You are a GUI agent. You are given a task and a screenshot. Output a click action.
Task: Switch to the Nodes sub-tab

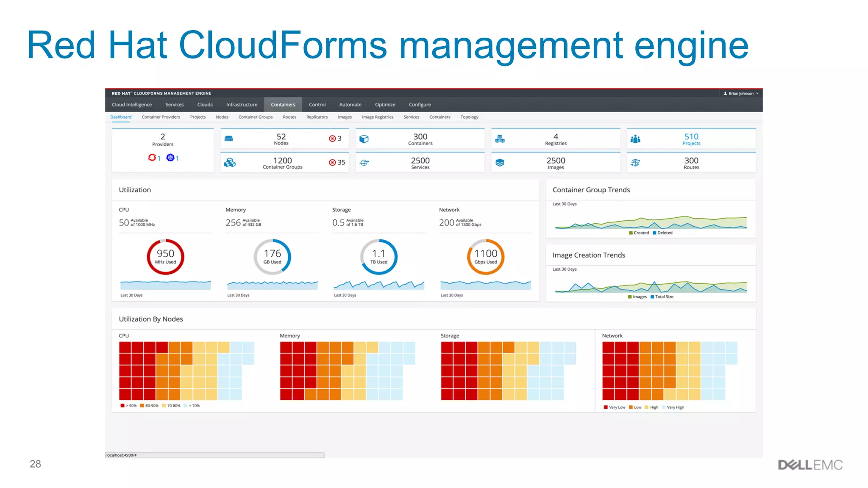(x=222, y=117)
